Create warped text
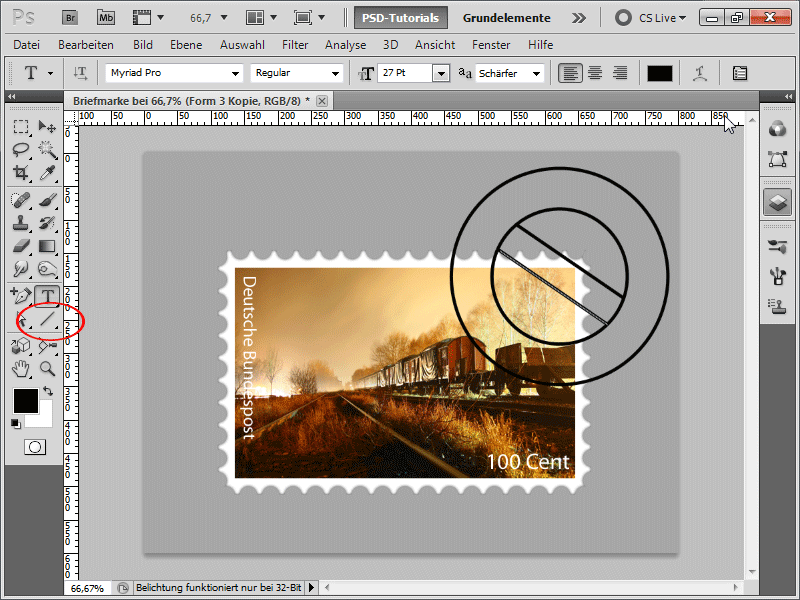 point(699,73)
